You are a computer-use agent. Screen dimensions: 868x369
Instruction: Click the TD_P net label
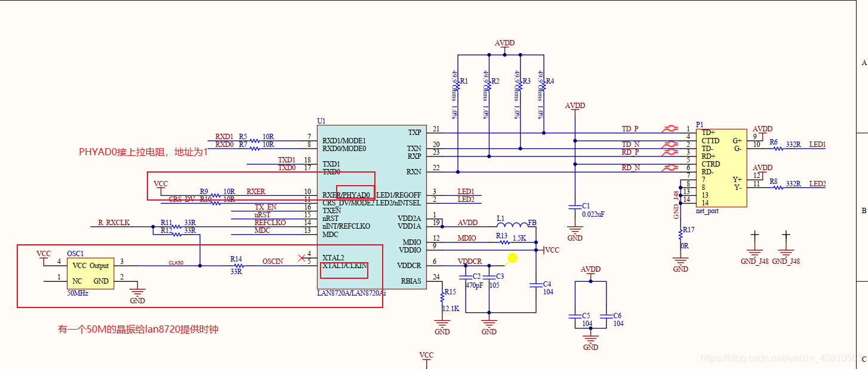click(x=630, y=129)
